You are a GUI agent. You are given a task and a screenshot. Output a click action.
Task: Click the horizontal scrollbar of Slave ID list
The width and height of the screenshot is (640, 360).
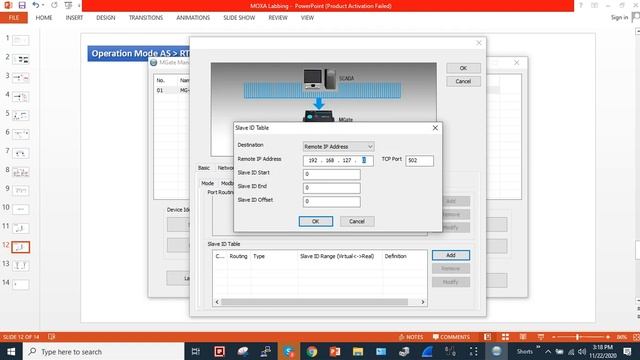click(x=314, y=302)
